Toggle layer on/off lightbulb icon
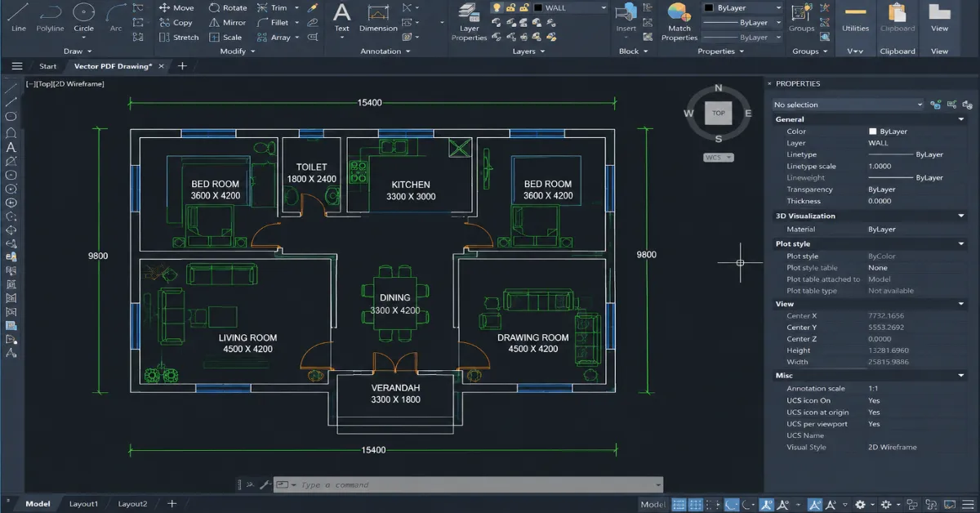The height and width of the screenshot is (513, 980). pyautogui.click(x=496, y=8)
